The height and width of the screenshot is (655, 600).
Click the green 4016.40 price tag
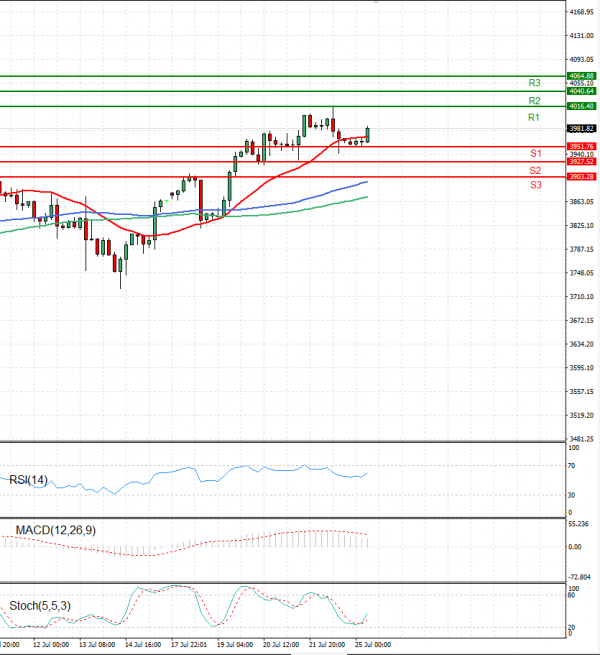click(581, 106)
